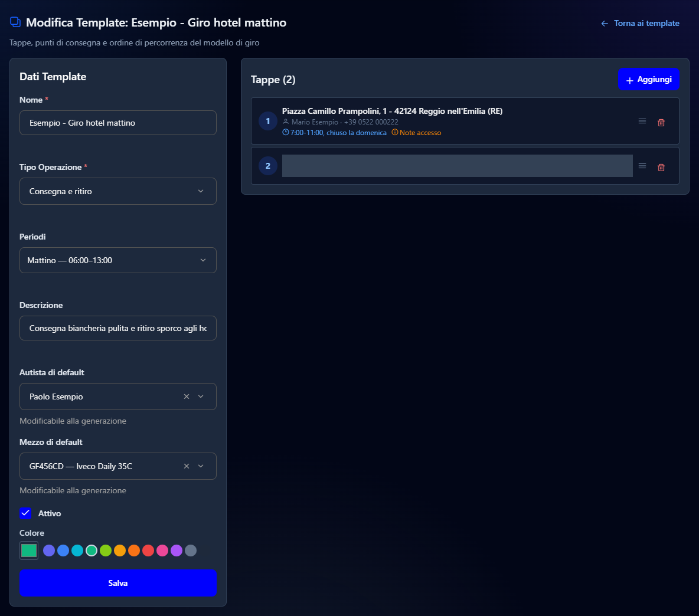Choose the selected green circle swatch
This screenshot has height=616, width=699.
[92, 551]
